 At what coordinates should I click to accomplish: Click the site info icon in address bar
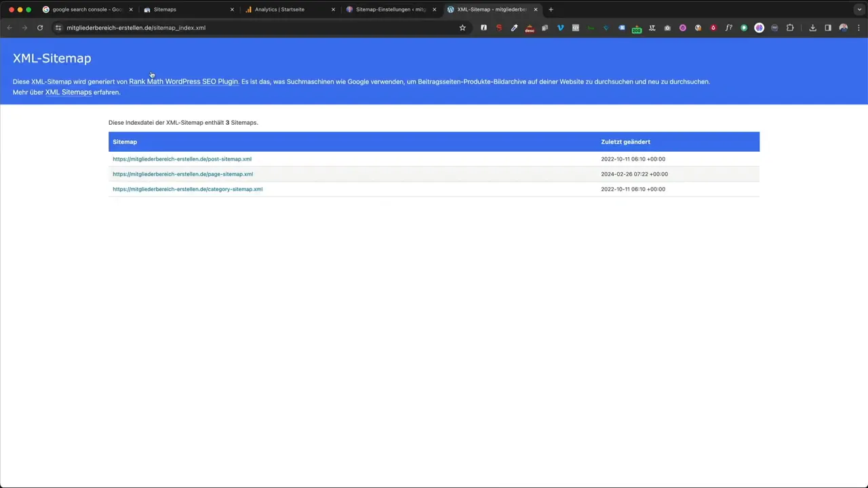pyautogui.click(x=58, y=28)
